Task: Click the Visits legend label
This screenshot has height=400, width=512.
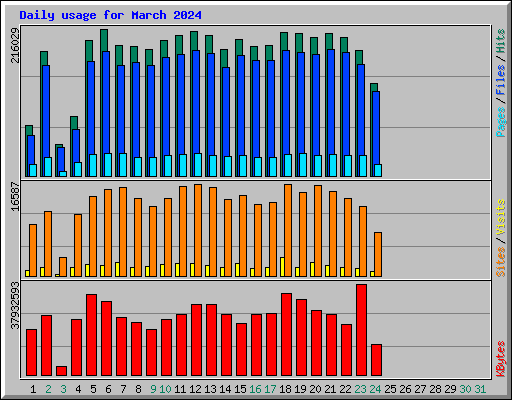Action: coord(501,218)
